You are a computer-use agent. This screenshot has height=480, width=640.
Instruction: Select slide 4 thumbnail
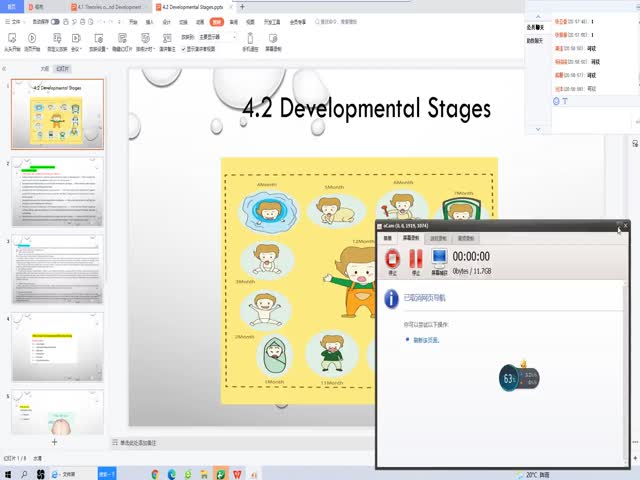(x=58, y=347)
